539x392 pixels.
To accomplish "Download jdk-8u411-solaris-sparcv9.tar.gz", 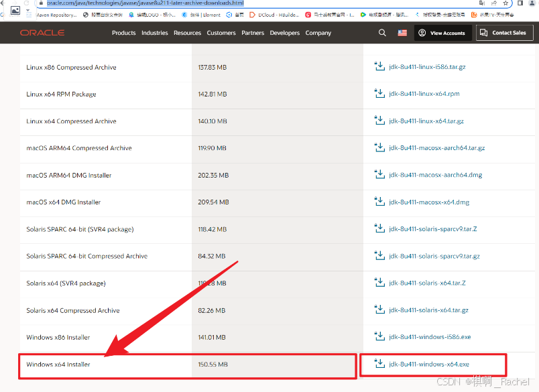I will [434, 256].
